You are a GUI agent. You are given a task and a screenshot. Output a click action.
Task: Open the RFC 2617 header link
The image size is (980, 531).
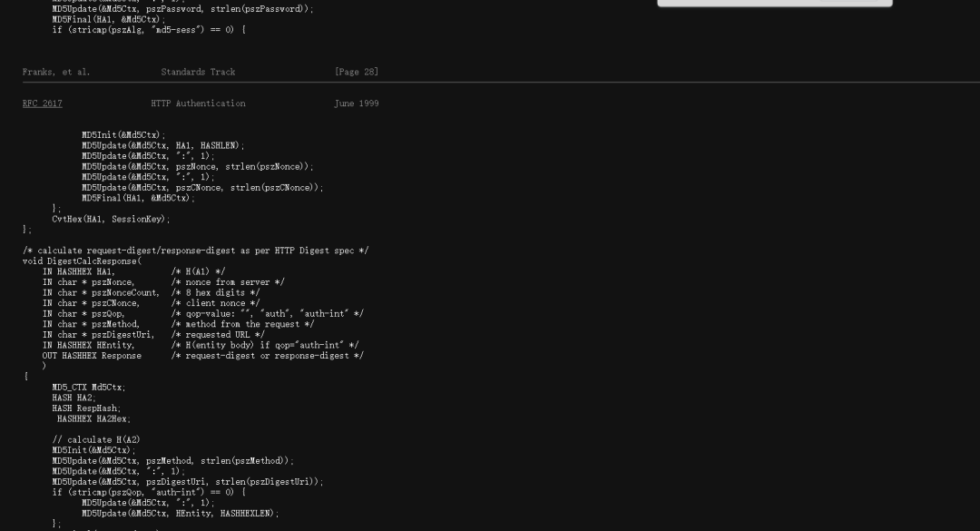pos(42,103)
